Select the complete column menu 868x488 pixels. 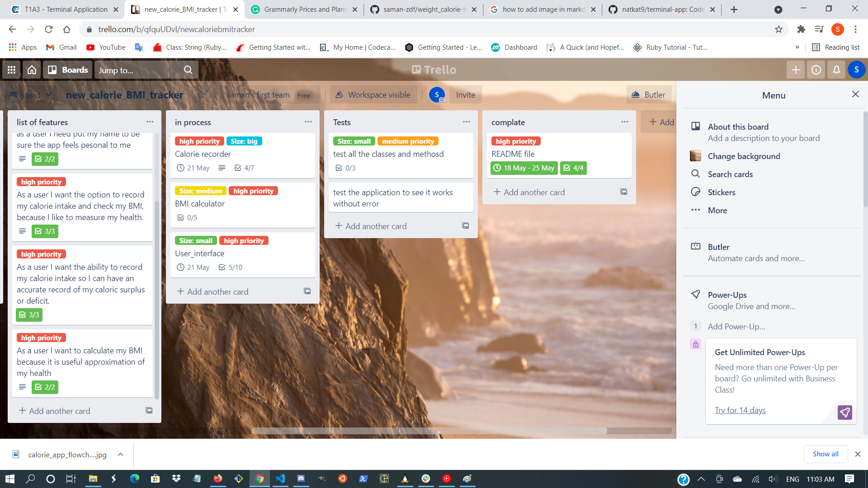click(x=625, y=122)
